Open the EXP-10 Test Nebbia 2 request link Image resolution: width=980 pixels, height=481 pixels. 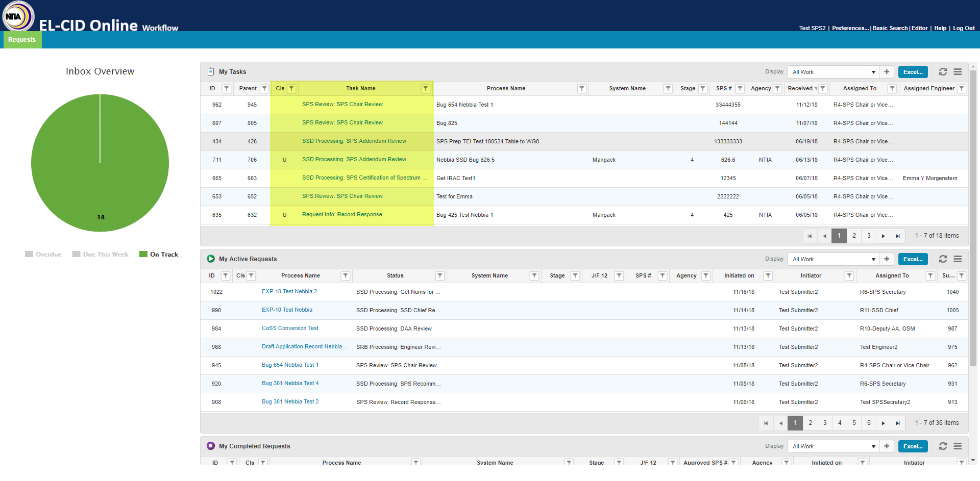(x=289, y=292)
